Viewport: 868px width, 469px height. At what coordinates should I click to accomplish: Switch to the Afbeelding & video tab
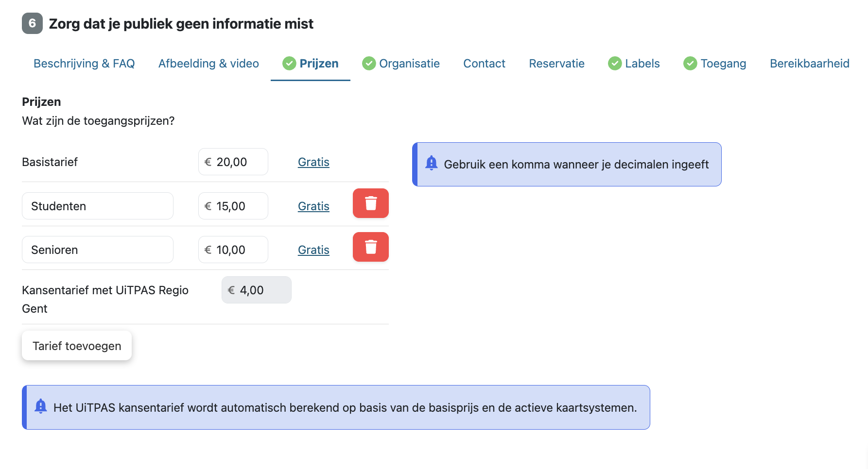coord(208,64)
